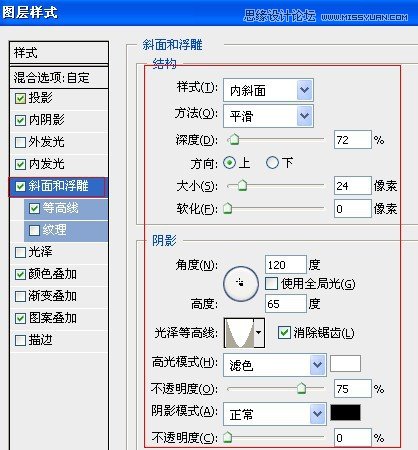Image resolution: width=418 pixels, height=450 pixels.
Task: Toggle the 消除锯齿 anti-alias checkbox
Action: [284, 333]
